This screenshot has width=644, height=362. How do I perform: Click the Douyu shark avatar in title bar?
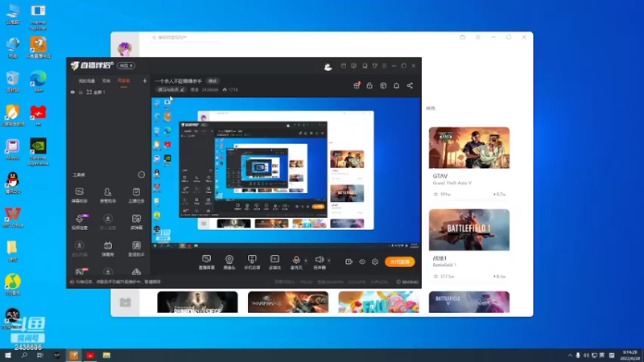[x=328, y=66]
